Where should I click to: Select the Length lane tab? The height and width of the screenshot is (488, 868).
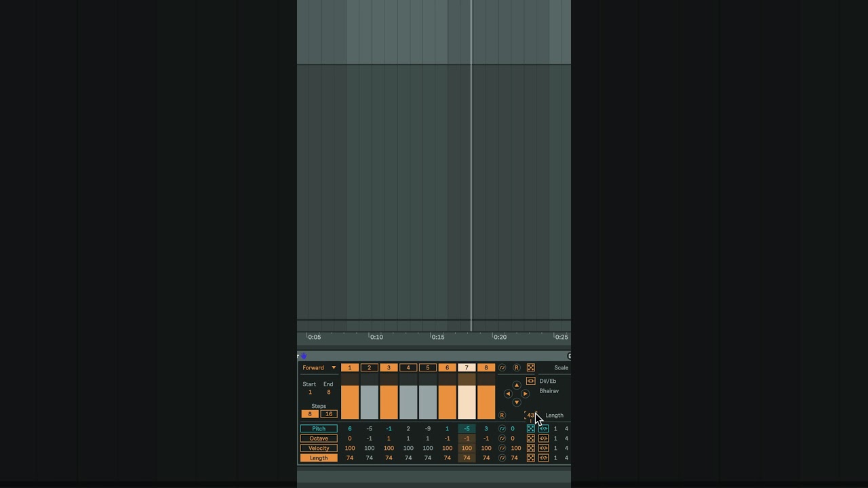319,458
